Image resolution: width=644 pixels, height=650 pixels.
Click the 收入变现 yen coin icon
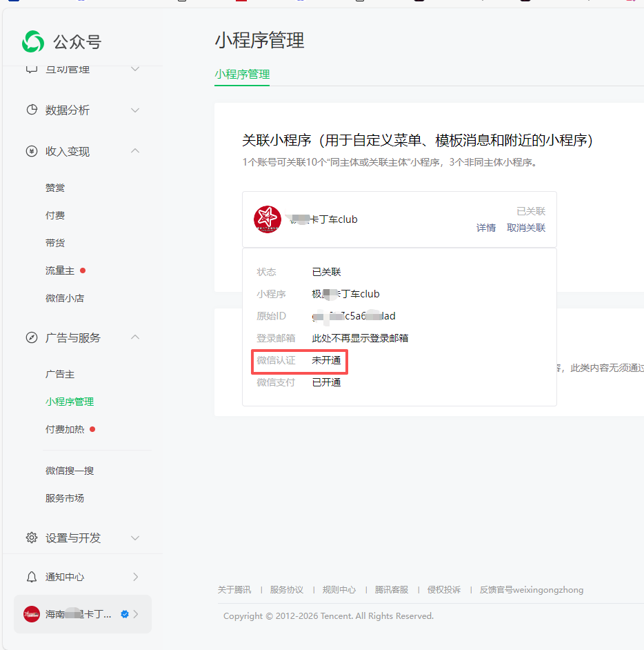click(32, 151)
